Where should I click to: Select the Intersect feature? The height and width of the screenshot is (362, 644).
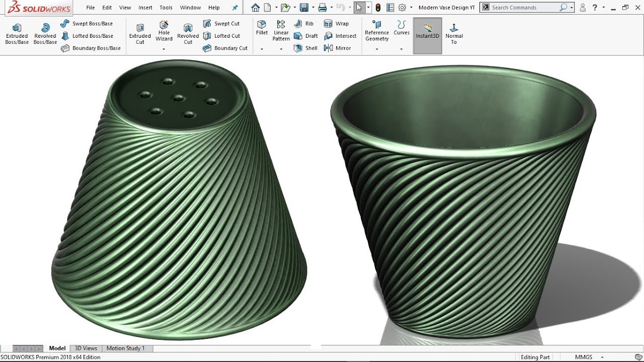[x=340, y=36]
